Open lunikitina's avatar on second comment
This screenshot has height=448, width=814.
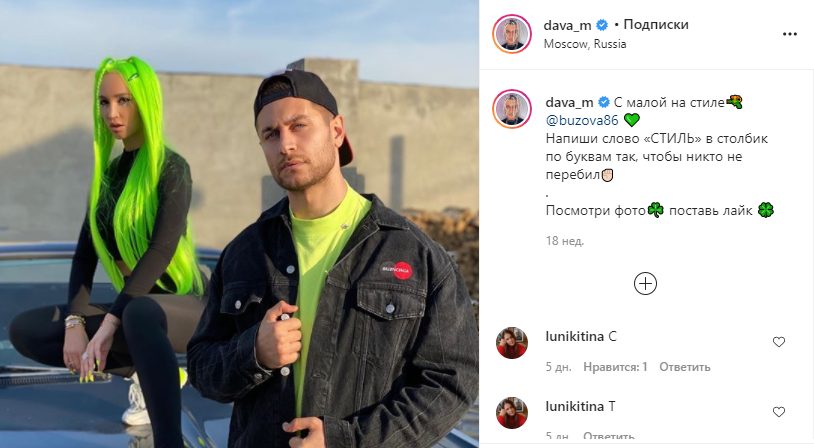(x=512, y=413)
